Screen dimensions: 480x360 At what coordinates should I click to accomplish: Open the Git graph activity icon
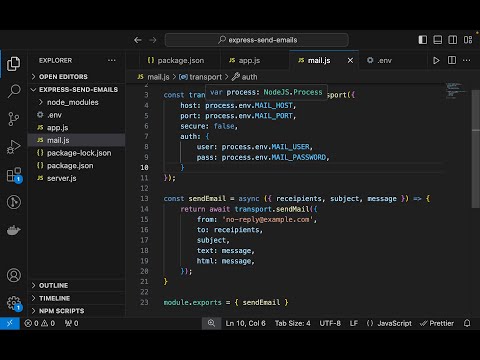tap(14, 202)
